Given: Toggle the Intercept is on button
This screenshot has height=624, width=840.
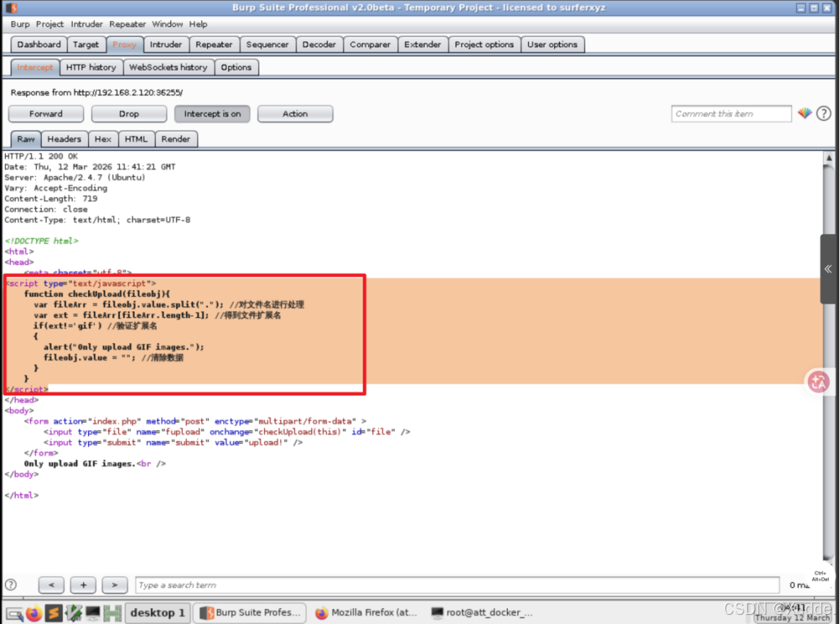Looking at the screenshot, I should [212, 114].
